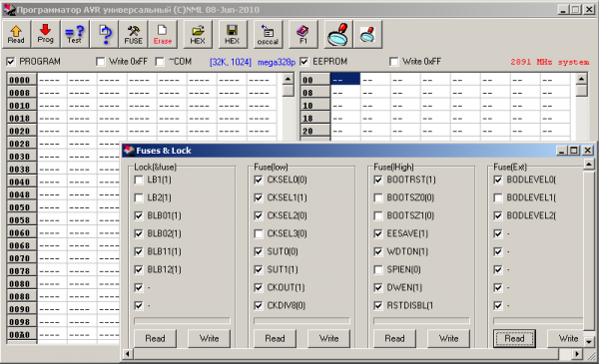Screen dimensions: 599x364
Task: Enable Write 0xFF for PROGRAM memory
Action: click(x=101, y=62)
